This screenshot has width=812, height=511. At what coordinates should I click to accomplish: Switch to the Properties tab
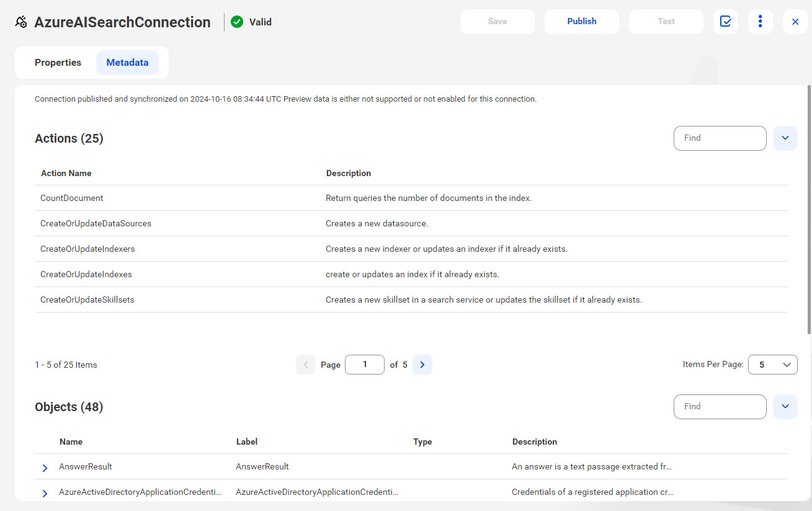tap(58, 63)
